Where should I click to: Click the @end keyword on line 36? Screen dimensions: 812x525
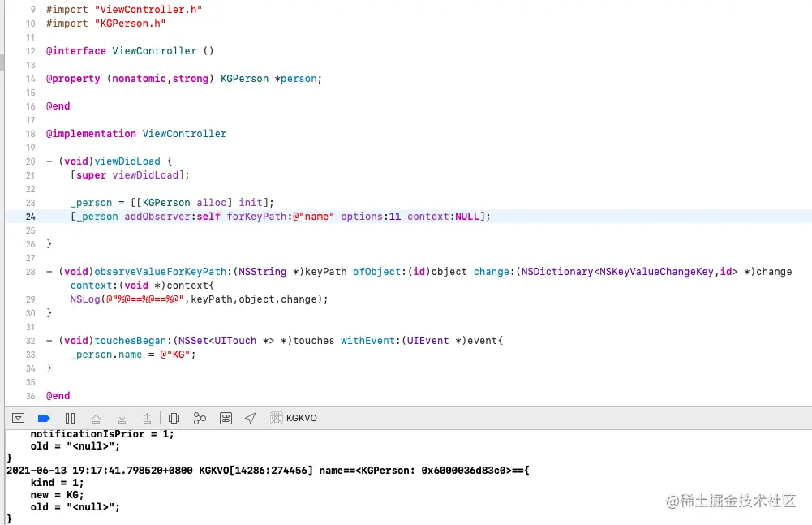pyautogui.click(x=58, y=396)
